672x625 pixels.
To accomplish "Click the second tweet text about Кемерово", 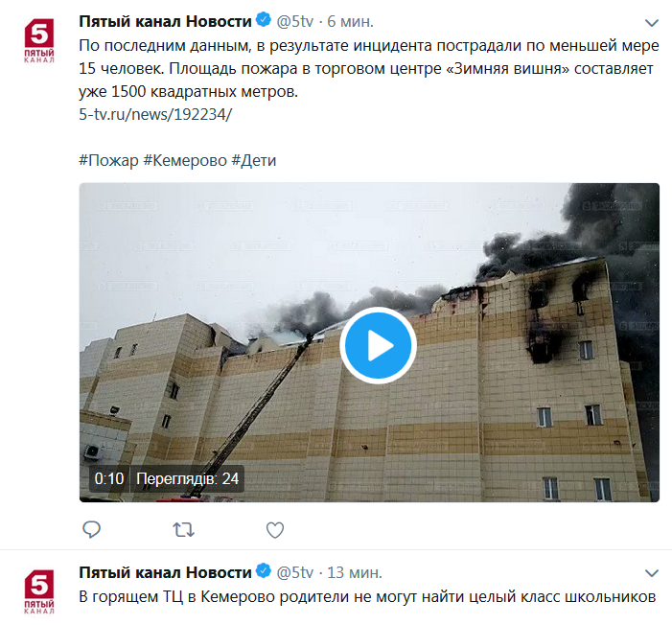I will tap(367, 596).
